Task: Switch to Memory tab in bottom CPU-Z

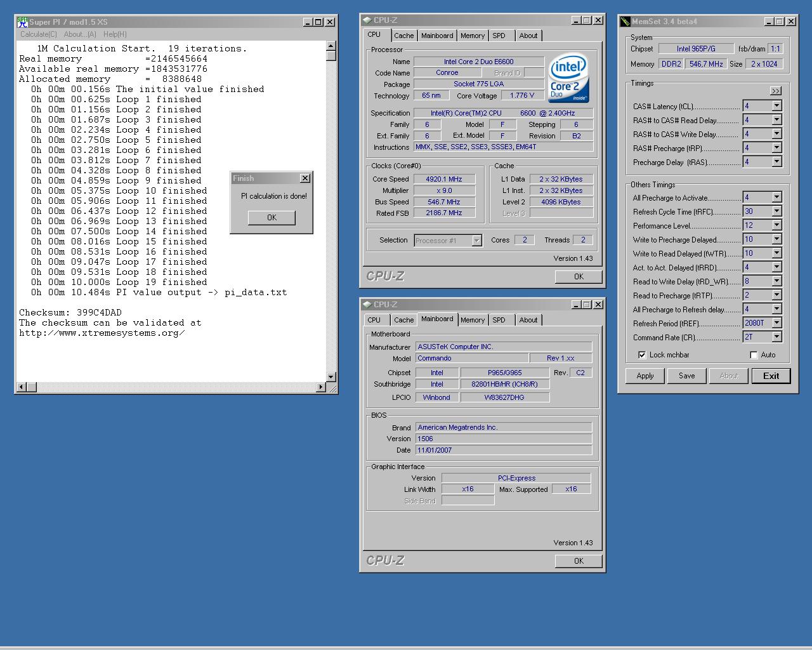Action: click(473, 320)
